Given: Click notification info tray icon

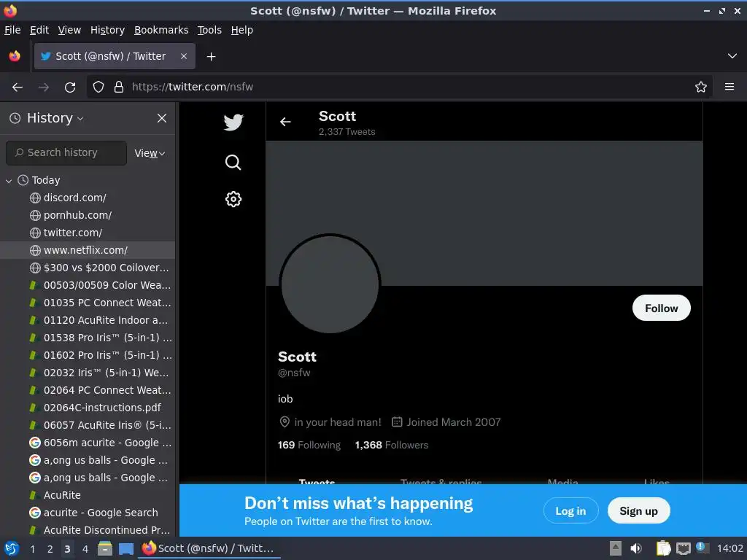Looking at the screenshot, I should coord(701,548).
